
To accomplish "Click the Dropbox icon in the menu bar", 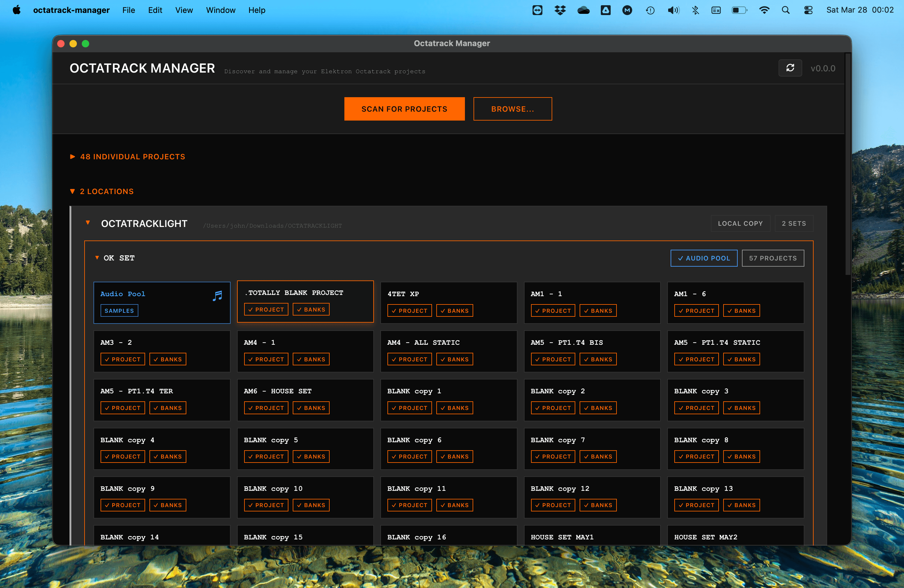I will point(560,10).
